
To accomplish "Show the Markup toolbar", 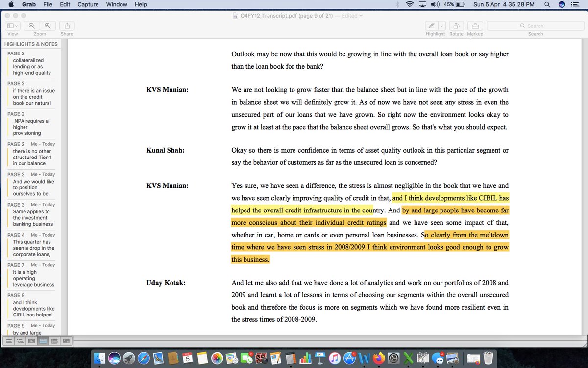I will pyautogui.click(x=474, y=26).
